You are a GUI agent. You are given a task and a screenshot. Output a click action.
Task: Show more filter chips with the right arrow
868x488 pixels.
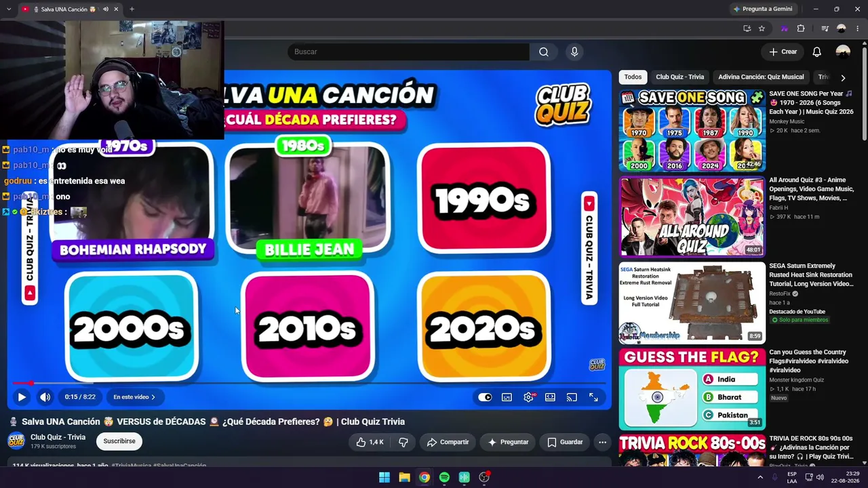coord(843,77)
